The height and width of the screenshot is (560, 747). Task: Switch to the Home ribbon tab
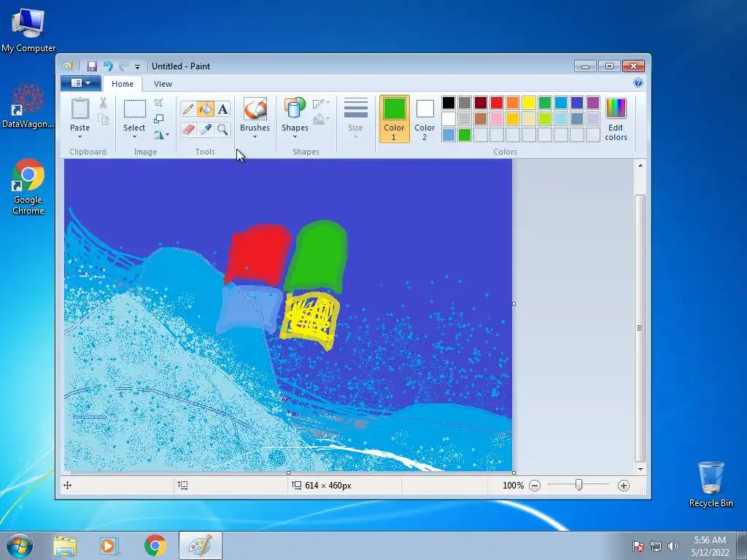click(x=123, y=84)
